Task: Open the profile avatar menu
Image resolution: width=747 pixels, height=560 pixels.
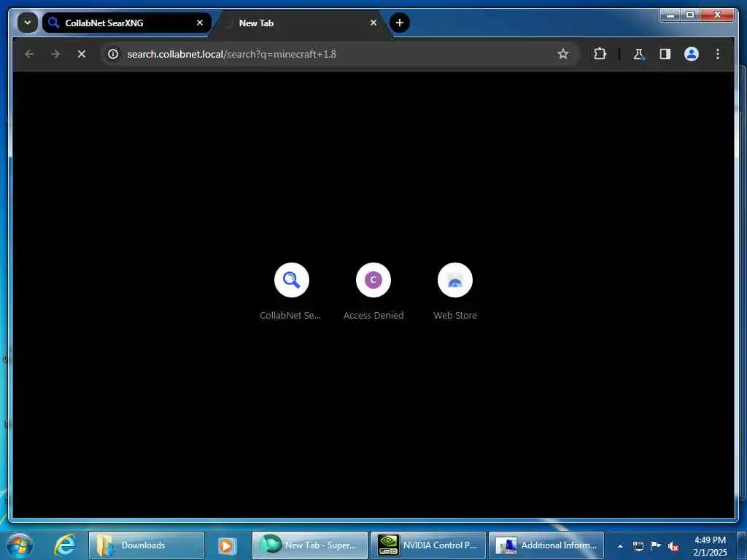Action: [x=692, y=54]
